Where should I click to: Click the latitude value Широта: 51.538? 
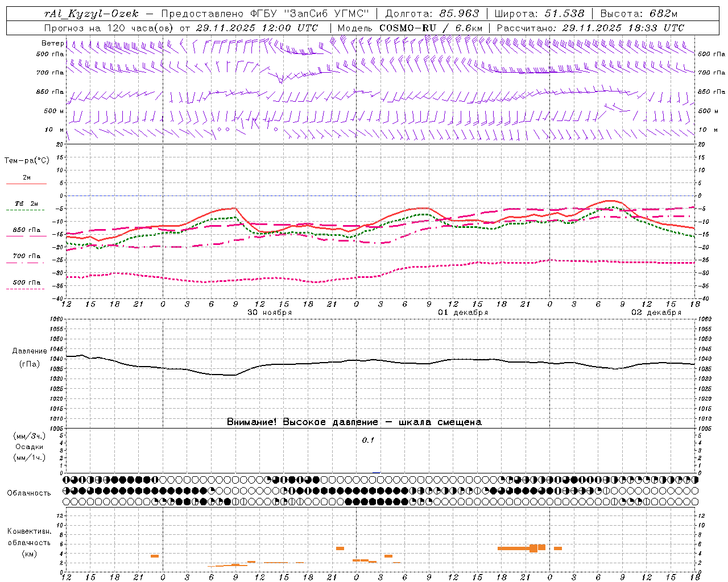[539, 14]
